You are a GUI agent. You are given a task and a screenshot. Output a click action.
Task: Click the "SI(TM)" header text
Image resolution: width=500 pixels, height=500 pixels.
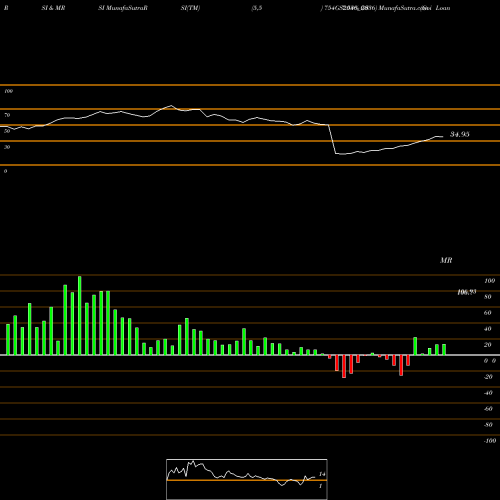click(x=190, y=8)
